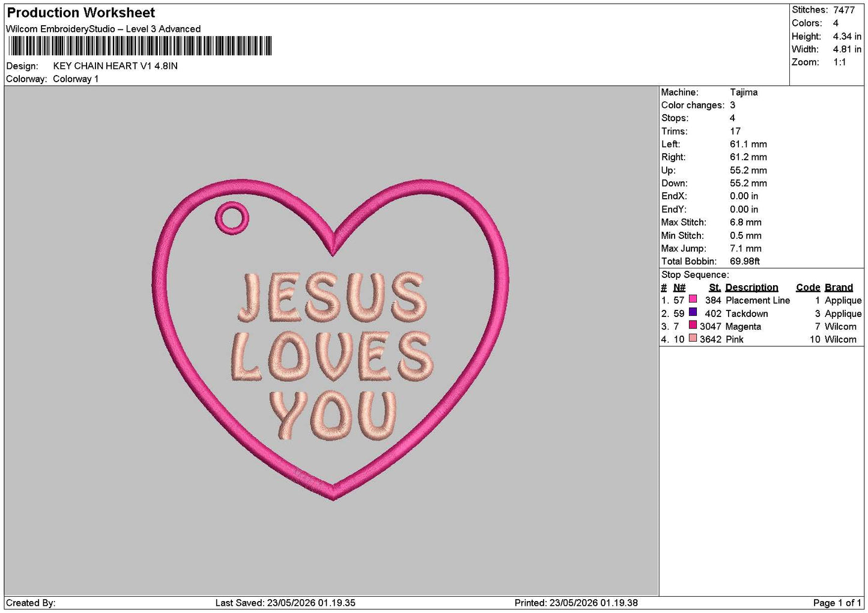Click the word 'LOVES' in the design
Image resolution: width=868 pixels, height=613 pixels.
coord(332,357)
